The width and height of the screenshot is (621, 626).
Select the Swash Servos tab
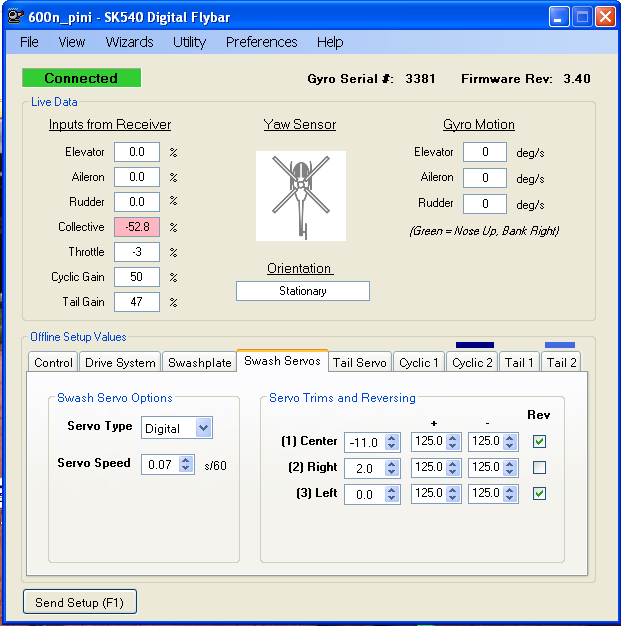point(282,361)
